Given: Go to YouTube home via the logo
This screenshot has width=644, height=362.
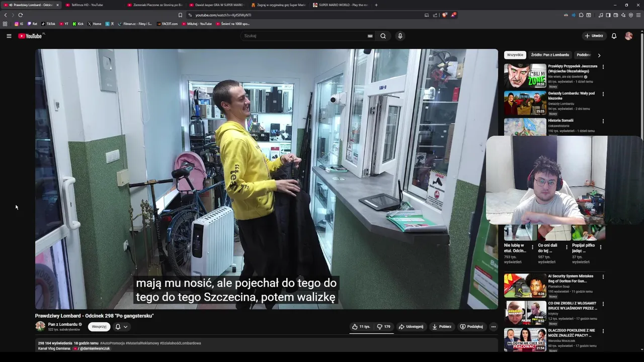Looking at the screenshot, I should (30, 36).
